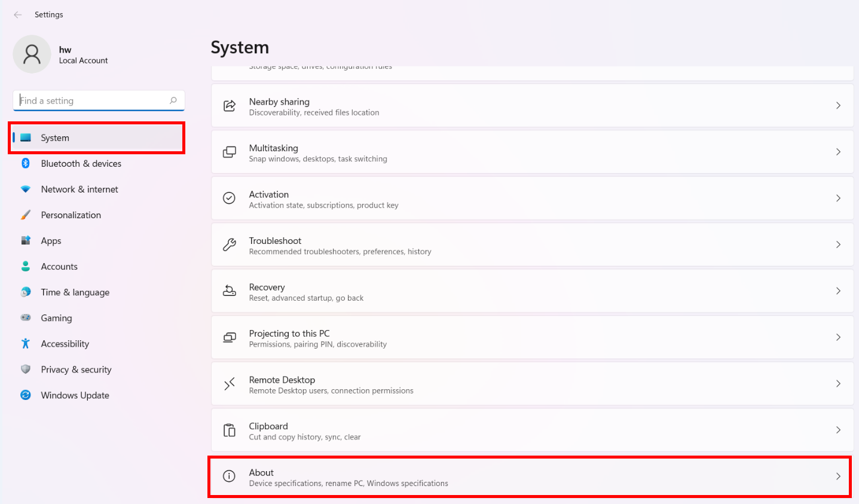This screenshot has width=859, height=504.
Task: Open Multitasking using the right chevron
Action: 838,152
